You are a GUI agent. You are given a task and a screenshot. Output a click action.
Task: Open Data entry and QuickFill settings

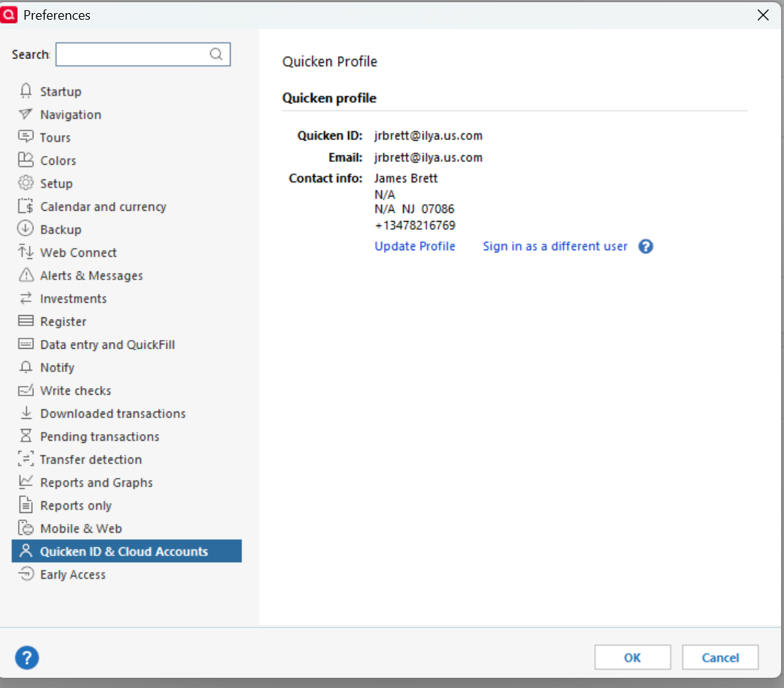coord(107,344)
